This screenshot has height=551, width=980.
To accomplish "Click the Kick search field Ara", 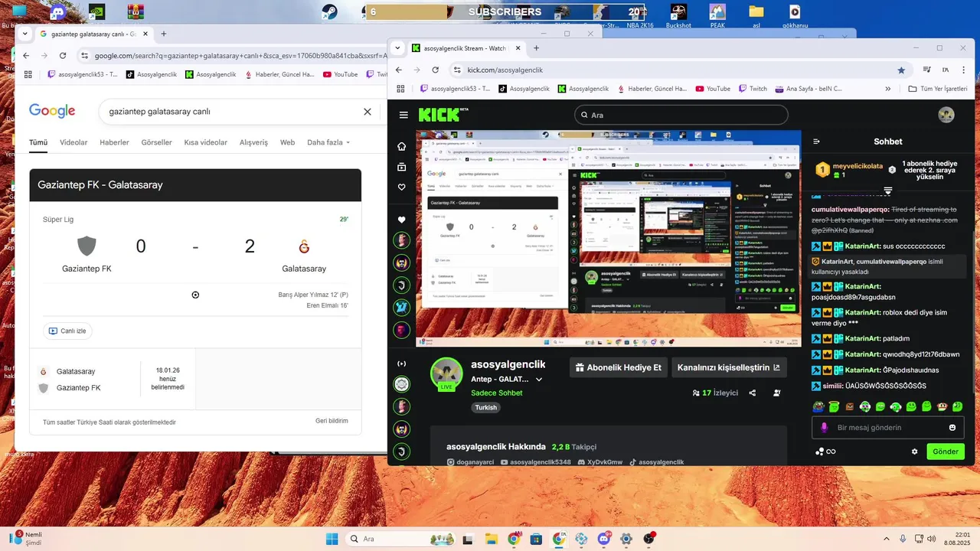I will pyautogui.click(x=681, y=115).
